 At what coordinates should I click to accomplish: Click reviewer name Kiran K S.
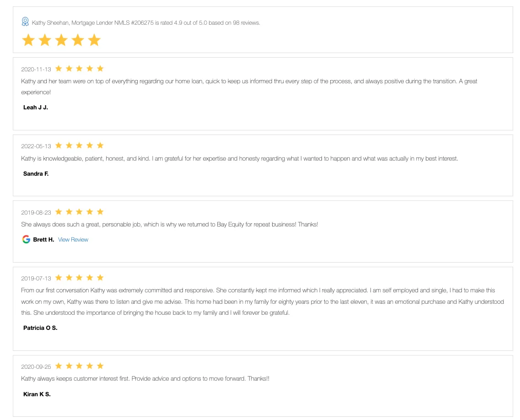[37, 394]
